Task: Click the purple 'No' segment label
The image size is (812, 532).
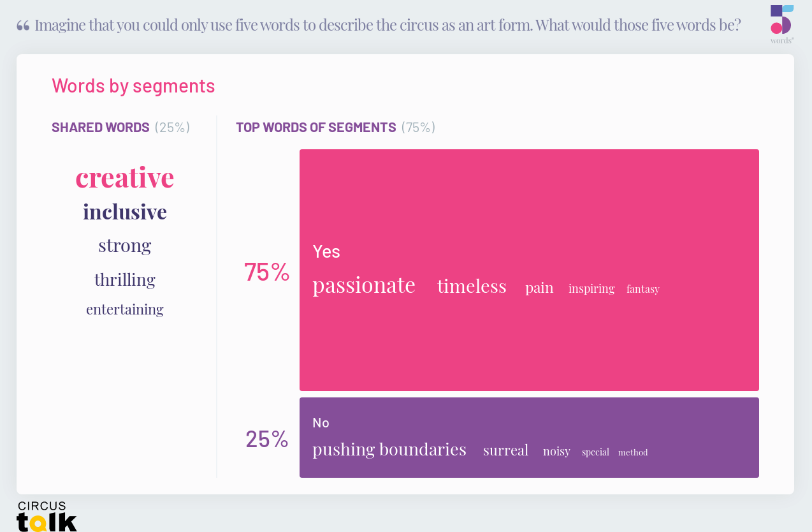Action: (321, 422)
